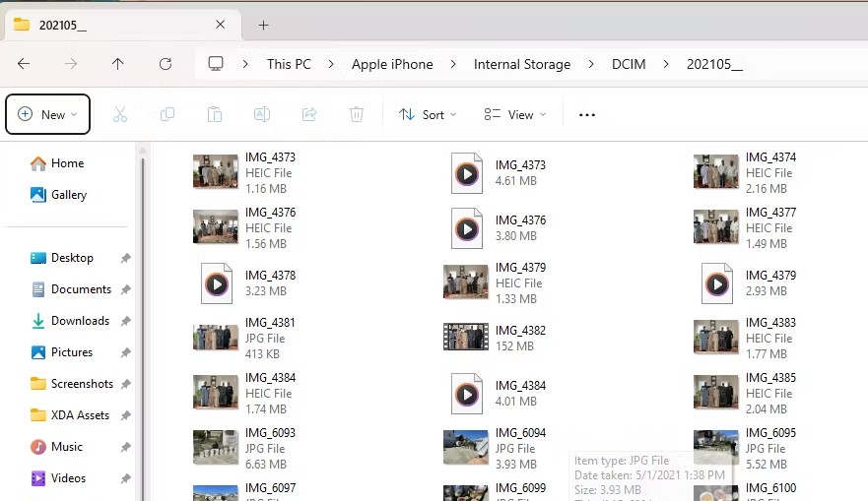This screenshot has width=868, height=501.
Task: Click the Share icon in toolbar
Action: tap(309, 114)
